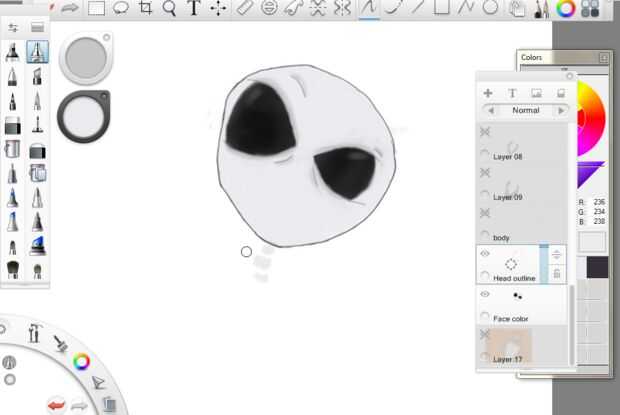This screenshot has height=415, width=620.
Task: Click lagoon red undo arrow
Action: pyautogui.click(x=56, y=405)
